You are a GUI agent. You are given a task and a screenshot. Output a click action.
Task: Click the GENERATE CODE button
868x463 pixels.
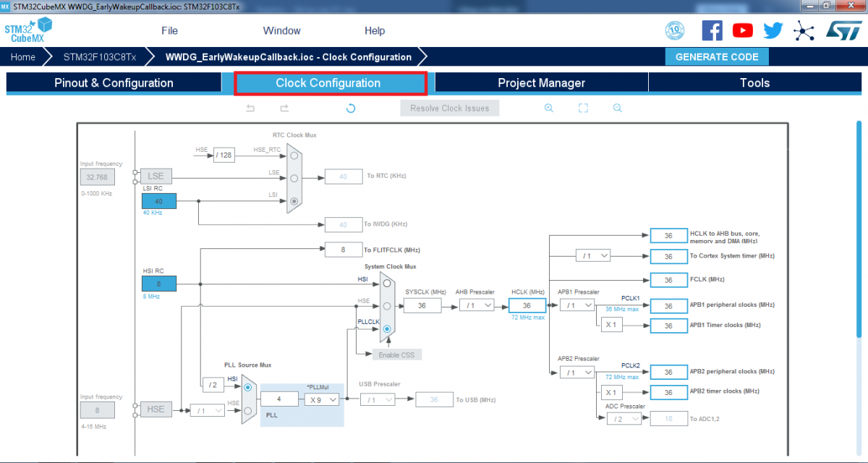tap(717, 57)
